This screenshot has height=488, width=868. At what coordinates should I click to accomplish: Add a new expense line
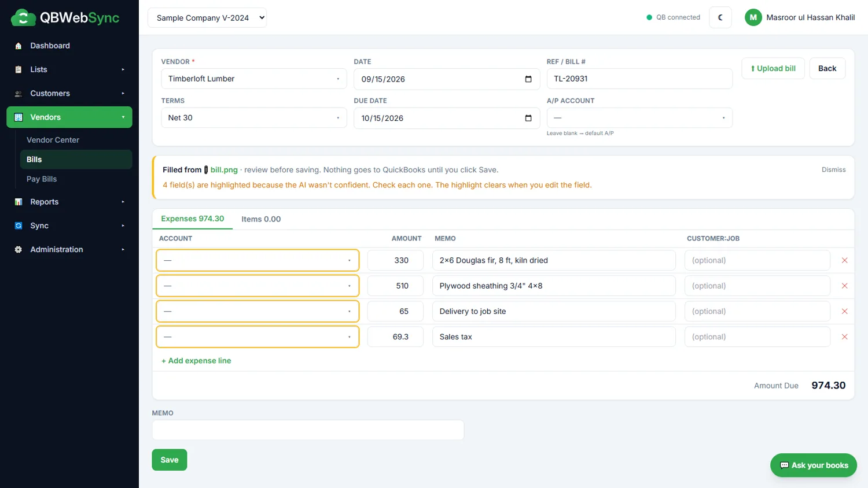196,361
